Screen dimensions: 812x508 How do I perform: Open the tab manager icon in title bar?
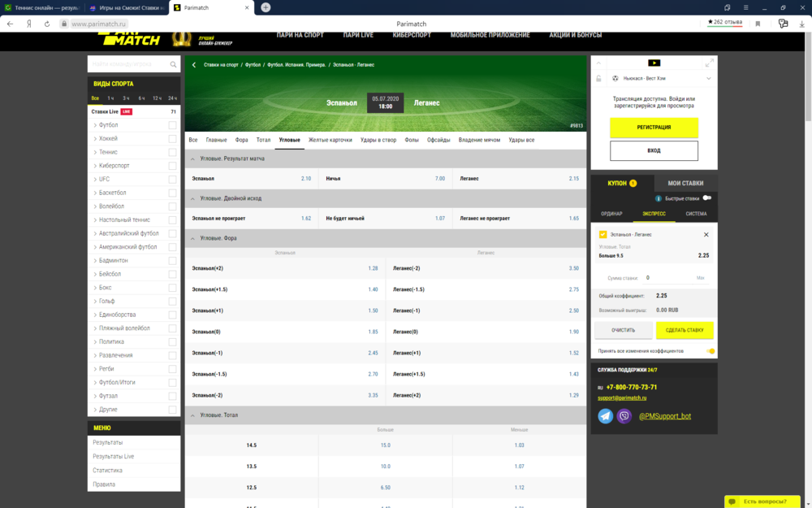click(x=727, y=8)
